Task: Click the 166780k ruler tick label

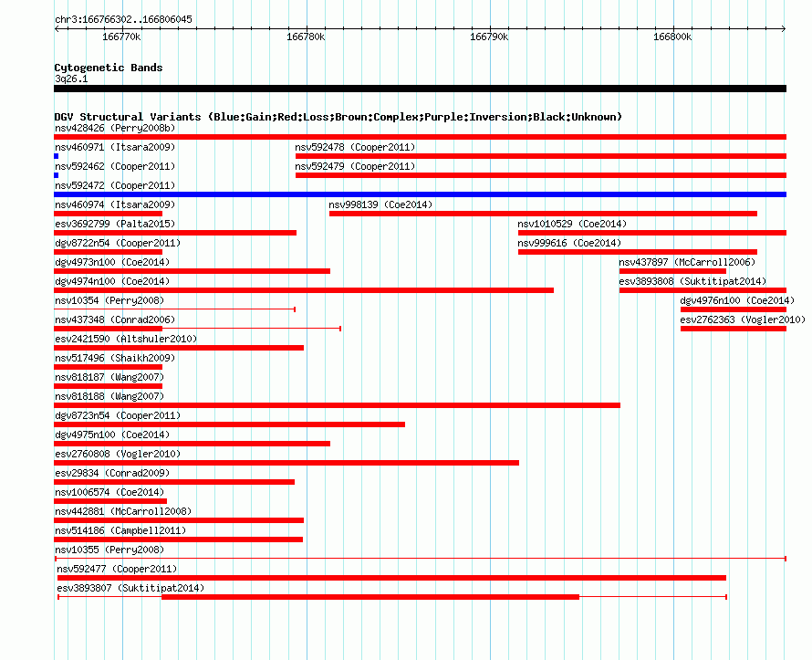Action: click(306, 37)
